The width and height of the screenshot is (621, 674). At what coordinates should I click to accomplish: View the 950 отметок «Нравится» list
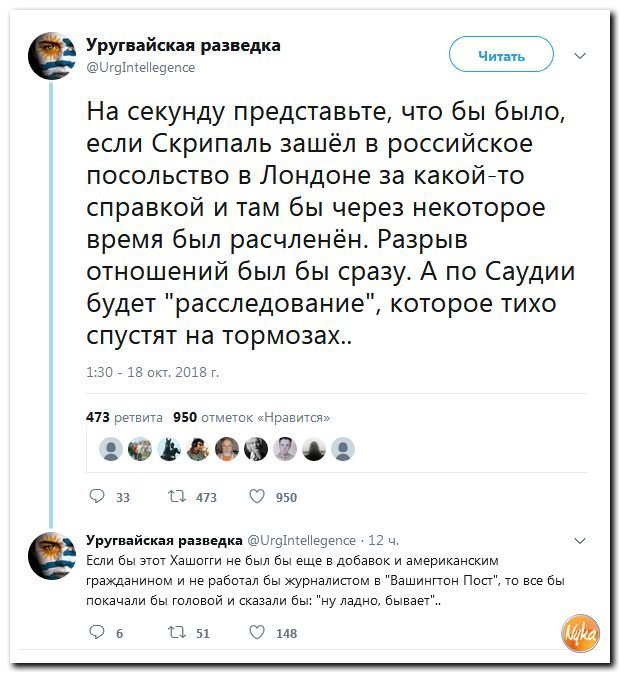coord(252,417)
